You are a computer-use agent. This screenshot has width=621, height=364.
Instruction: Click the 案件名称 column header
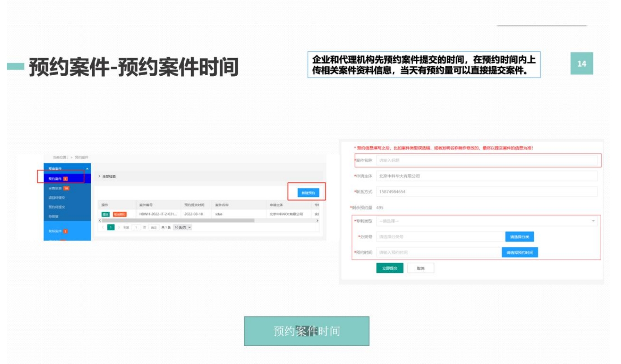[239, 205]
